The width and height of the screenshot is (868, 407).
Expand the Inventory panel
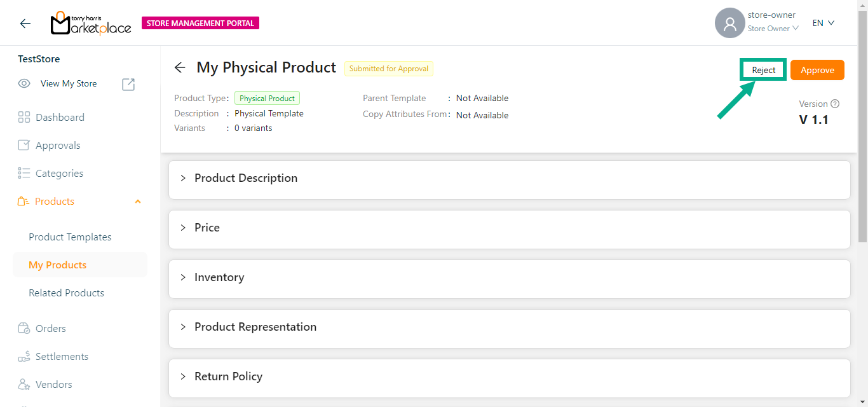pyautogui.click(x=219, y=278)
